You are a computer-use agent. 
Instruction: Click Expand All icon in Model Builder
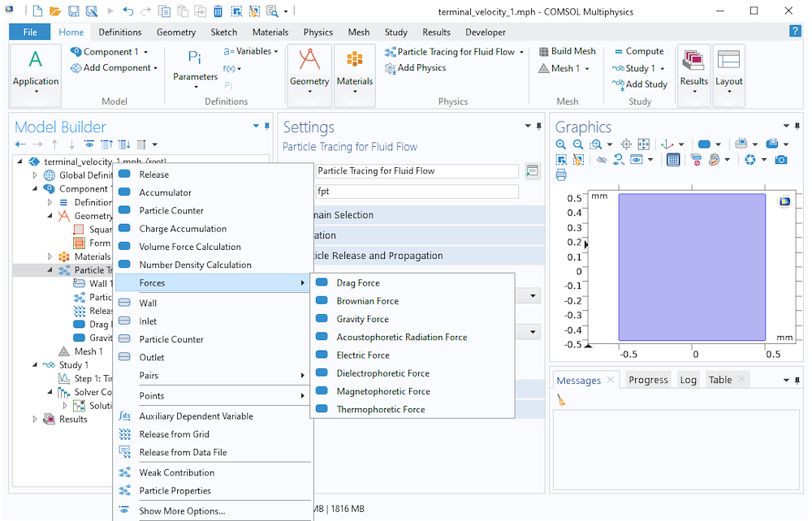coord(124,144)
